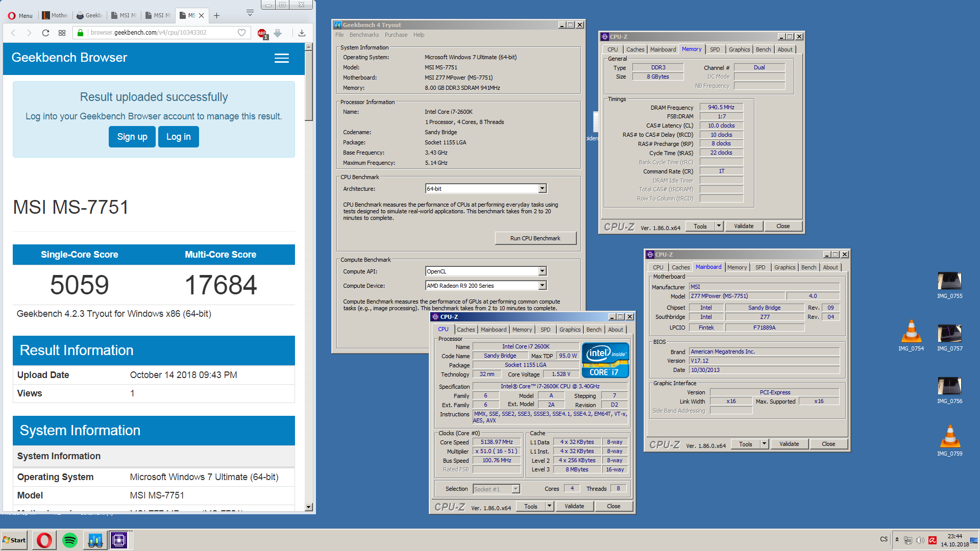Open the Geekbench Browser hamburger menu
The width and height of the screenshot is (980, 551).
(x=282, y=58)
